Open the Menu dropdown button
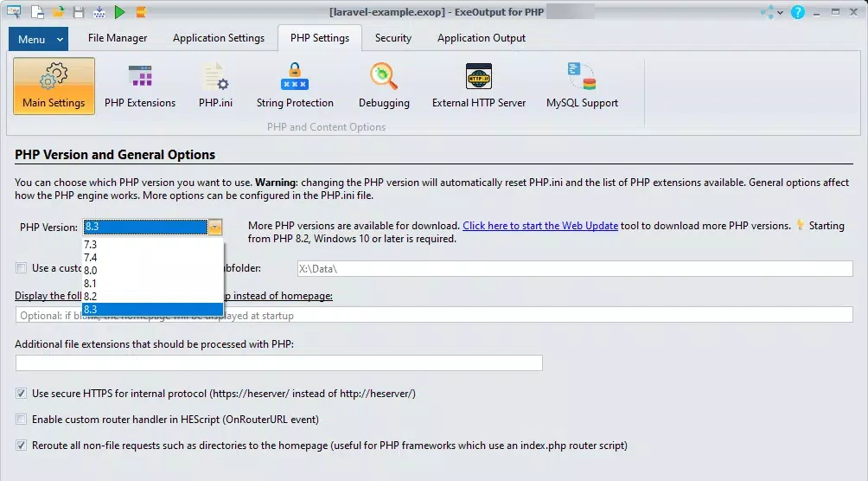The image size is (868, 481). pyautogui.click(x=38, y=39)
